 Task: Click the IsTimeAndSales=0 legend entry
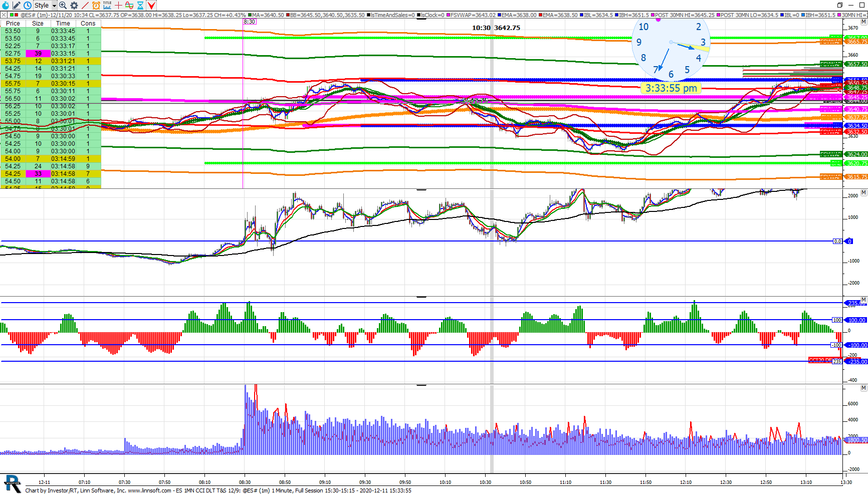tap(390, 15)
